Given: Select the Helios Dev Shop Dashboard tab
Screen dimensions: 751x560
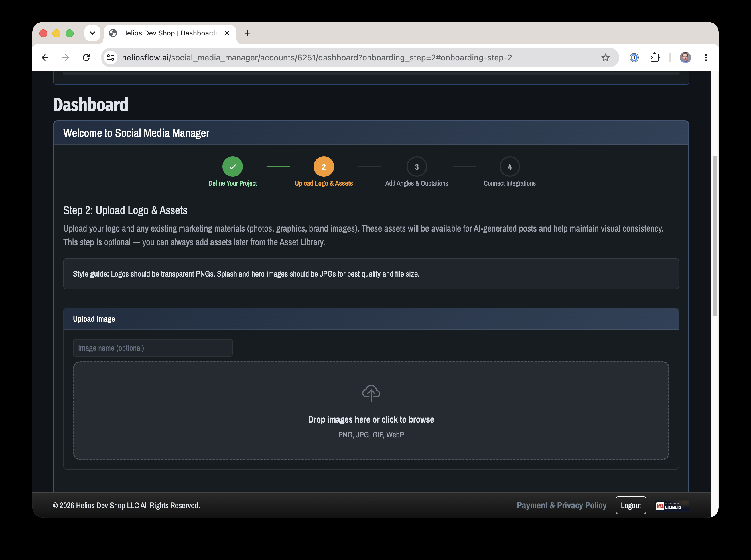Looking at the screenshot, I should tap(169, 33).
